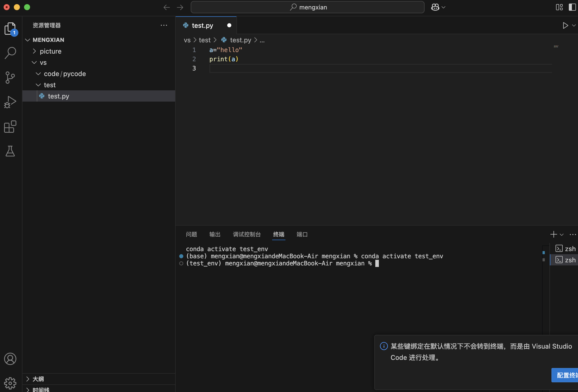The height and width of the screenshot is (392, 578).
Task: Run the Python file with play button
Action: coord(565,26)
